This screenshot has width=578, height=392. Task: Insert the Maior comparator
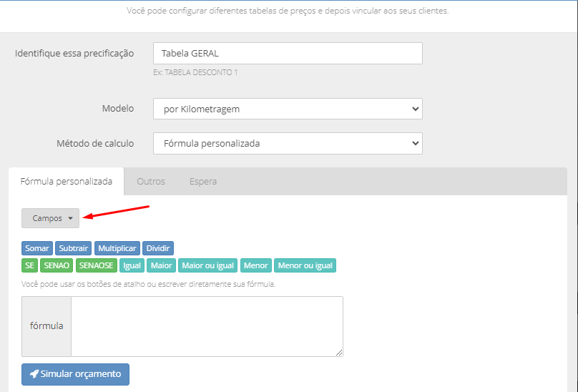coord(161,265)
